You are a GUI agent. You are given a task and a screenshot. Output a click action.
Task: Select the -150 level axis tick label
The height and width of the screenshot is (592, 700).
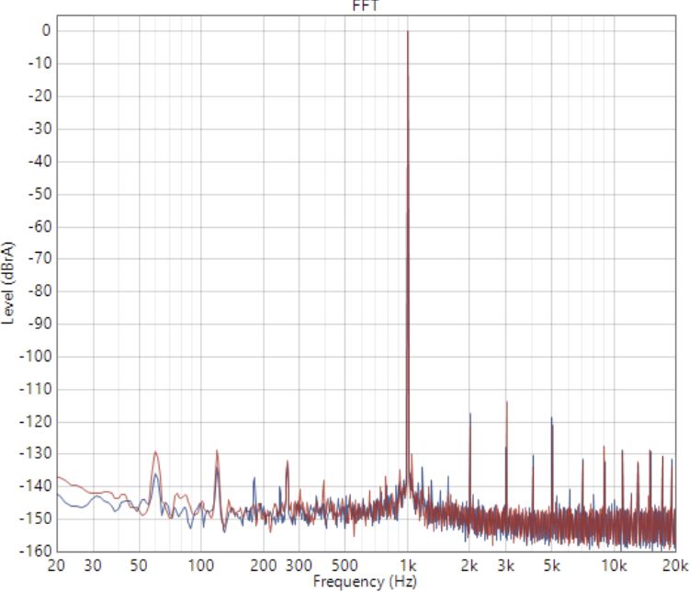(x=36, y=518)
